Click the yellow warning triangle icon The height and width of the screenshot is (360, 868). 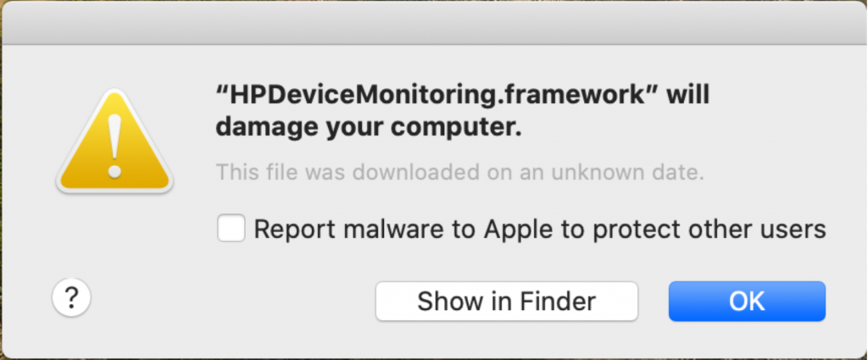(114, 141)
